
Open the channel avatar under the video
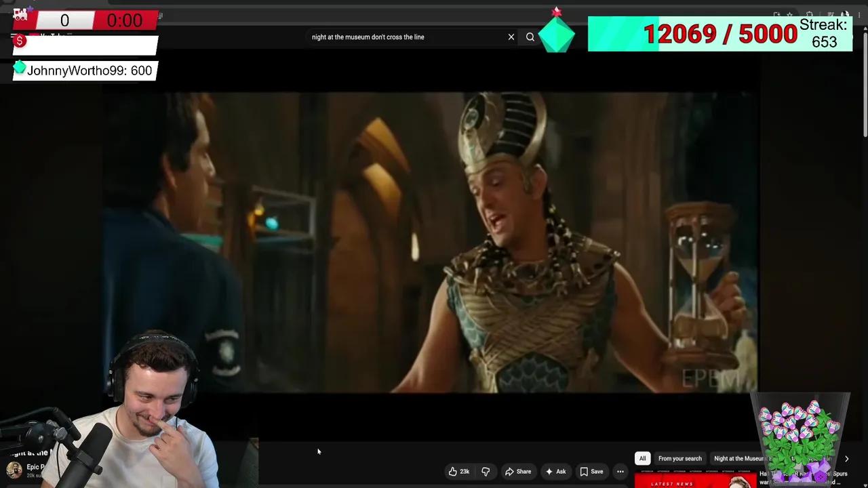coord(14,470)
